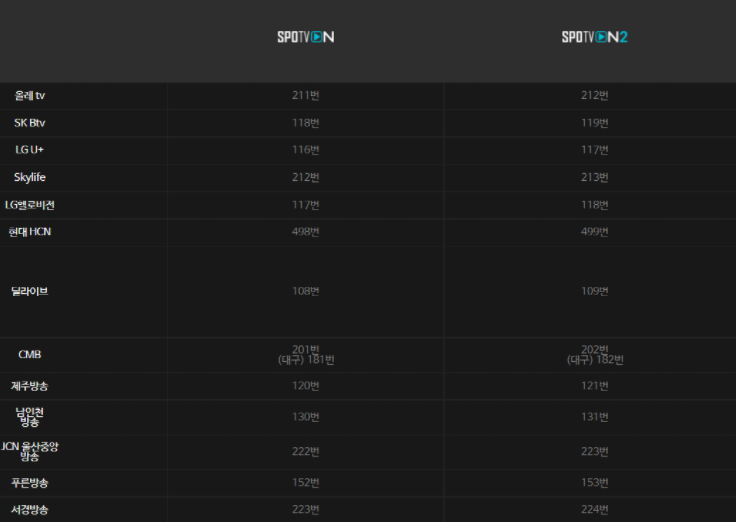The width and height of the screenshot is (736, 522).
Task: Click 117번 in the LG헬로비전 row
Action: point(306,205)
